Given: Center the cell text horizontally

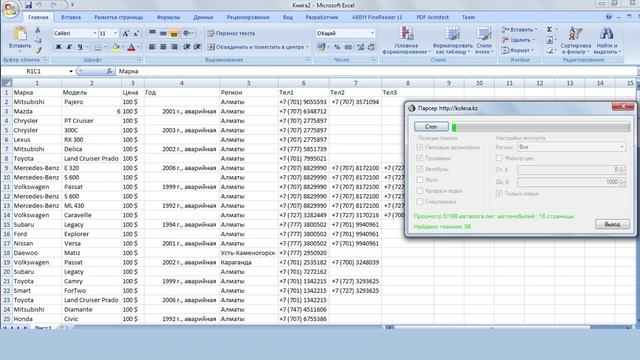Looking at the screenshot, I should tap(163, 47).
